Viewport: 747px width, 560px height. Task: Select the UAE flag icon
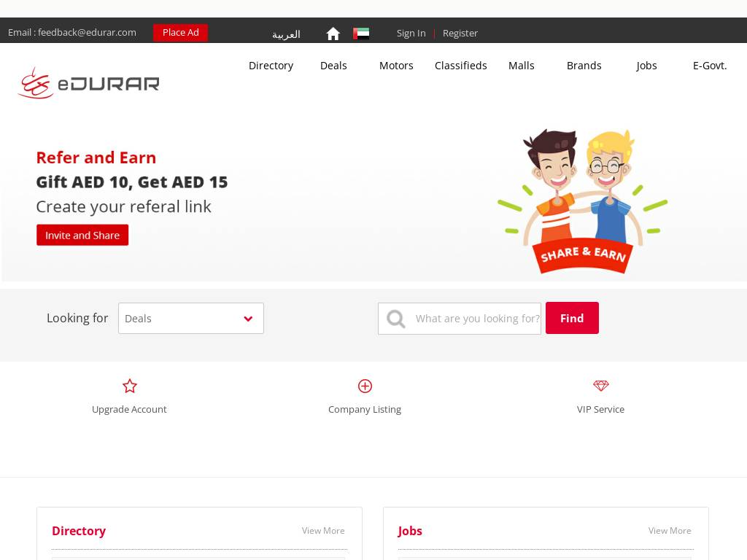coord(361,34)
